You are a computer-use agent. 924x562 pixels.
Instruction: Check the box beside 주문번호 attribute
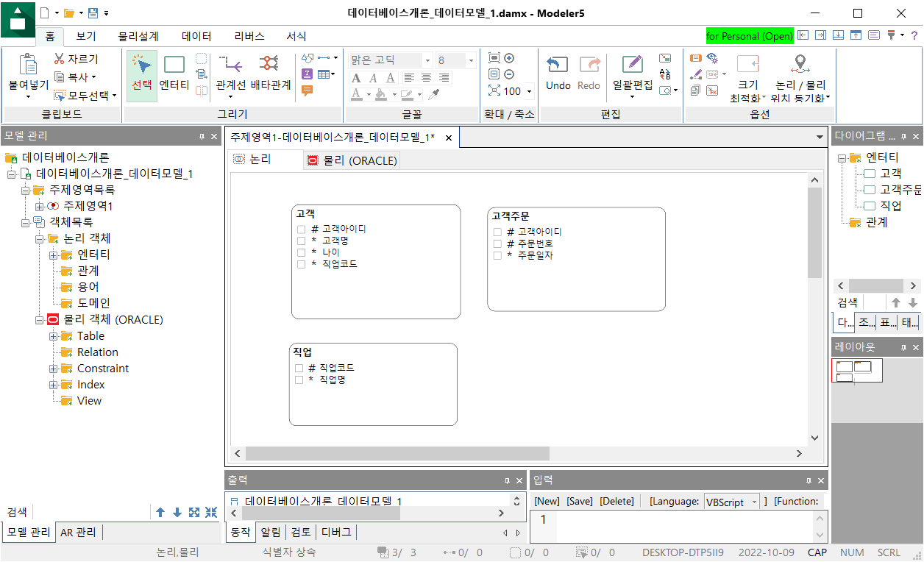coord(497,243)
